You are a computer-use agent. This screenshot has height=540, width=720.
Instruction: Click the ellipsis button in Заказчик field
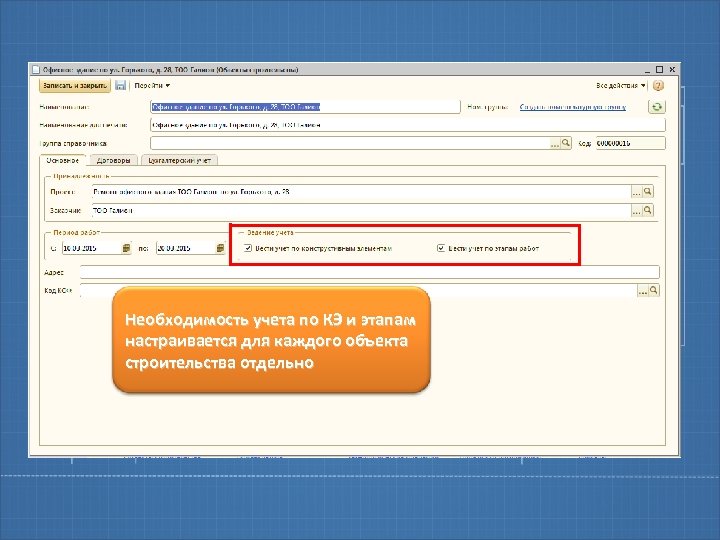pyautogui.click(x=636, y=211)
